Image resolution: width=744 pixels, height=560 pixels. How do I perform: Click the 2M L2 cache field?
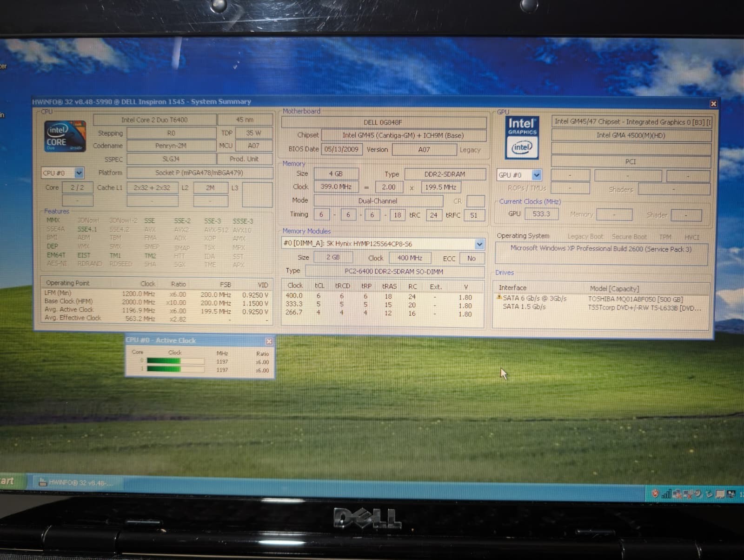coord(210,188)
